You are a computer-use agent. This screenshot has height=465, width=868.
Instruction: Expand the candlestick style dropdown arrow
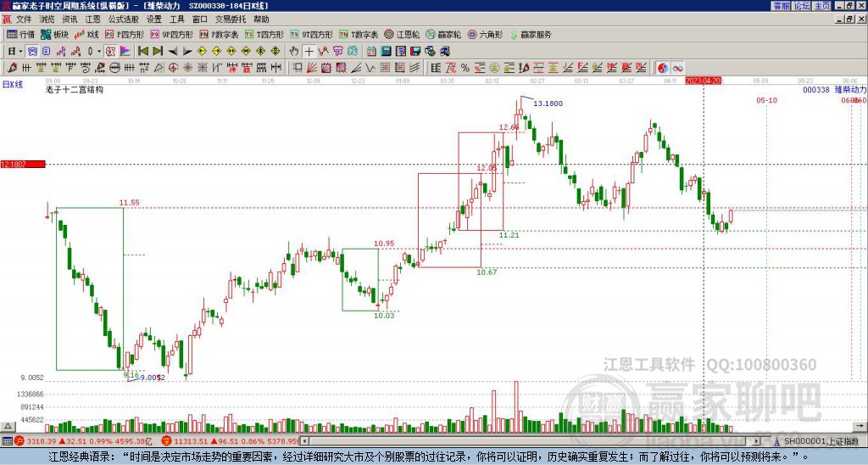pos(99,52)
